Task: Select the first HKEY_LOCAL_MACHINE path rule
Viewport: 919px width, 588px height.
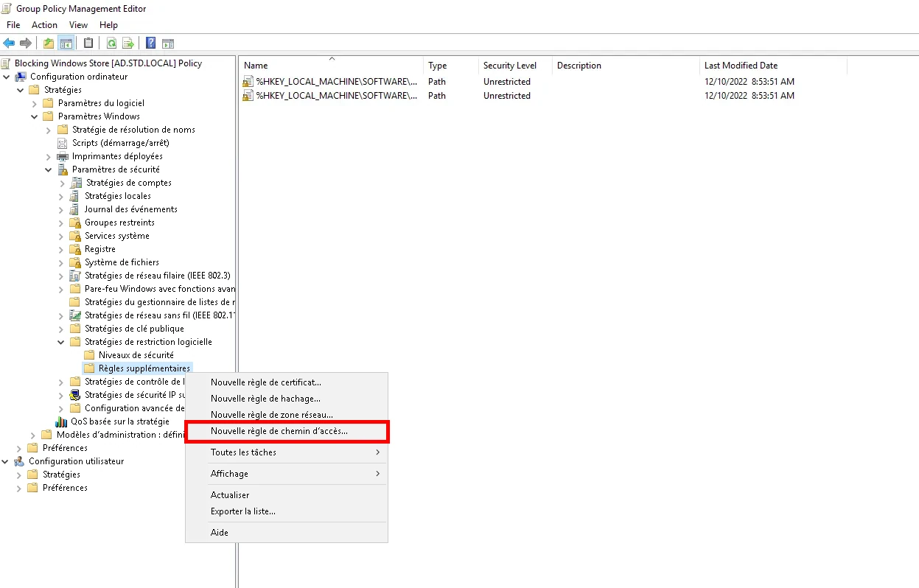Action: [x=336, y=82]
